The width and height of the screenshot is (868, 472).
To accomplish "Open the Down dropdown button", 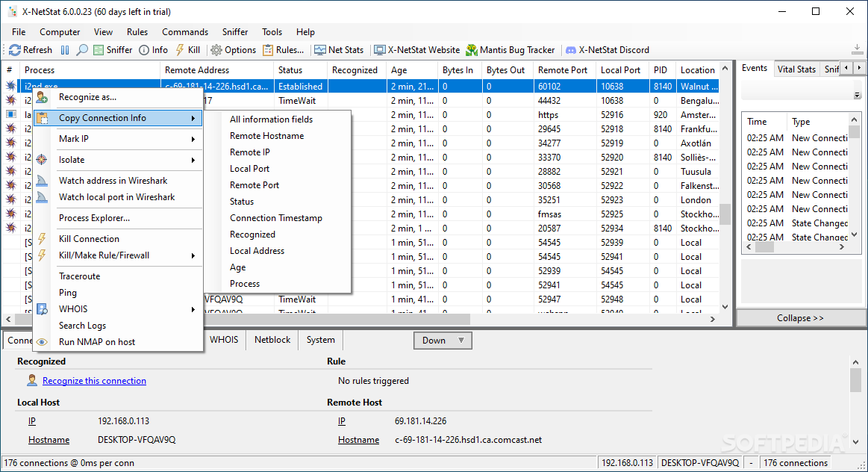I will [443, 340].
